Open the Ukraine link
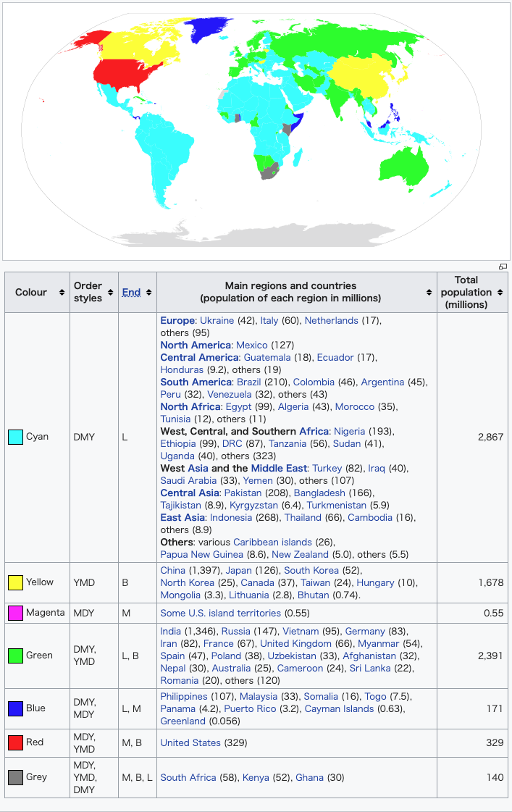The height and width of the screenshot is (812, 512). point(217,320)
